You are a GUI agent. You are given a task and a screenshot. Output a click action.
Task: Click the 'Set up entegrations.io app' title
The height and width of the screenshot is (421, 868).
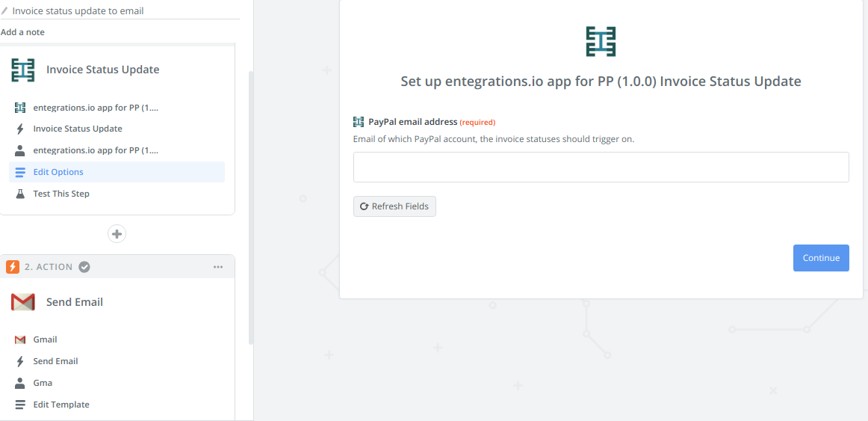[x=601, y=82]
